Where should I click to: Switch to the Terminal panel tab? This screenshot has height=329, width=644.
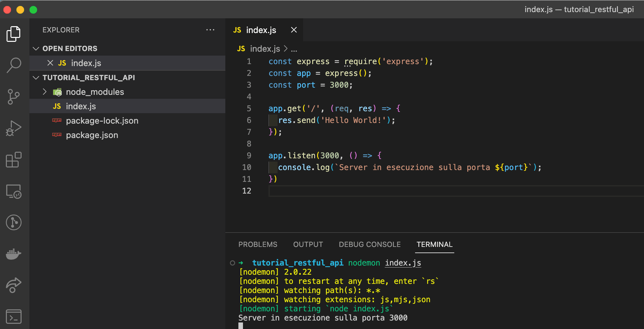click(434, 244)
